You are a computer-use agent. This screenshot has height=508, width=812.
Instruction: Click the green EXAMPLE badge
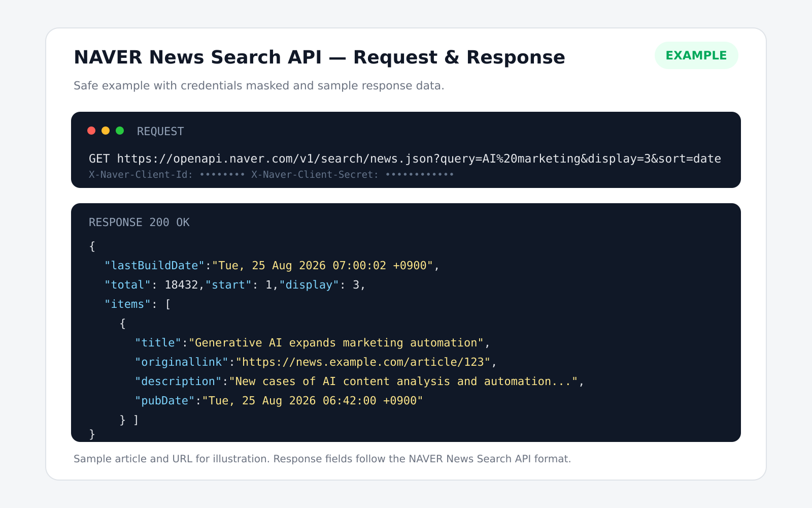tap(696, 55)
